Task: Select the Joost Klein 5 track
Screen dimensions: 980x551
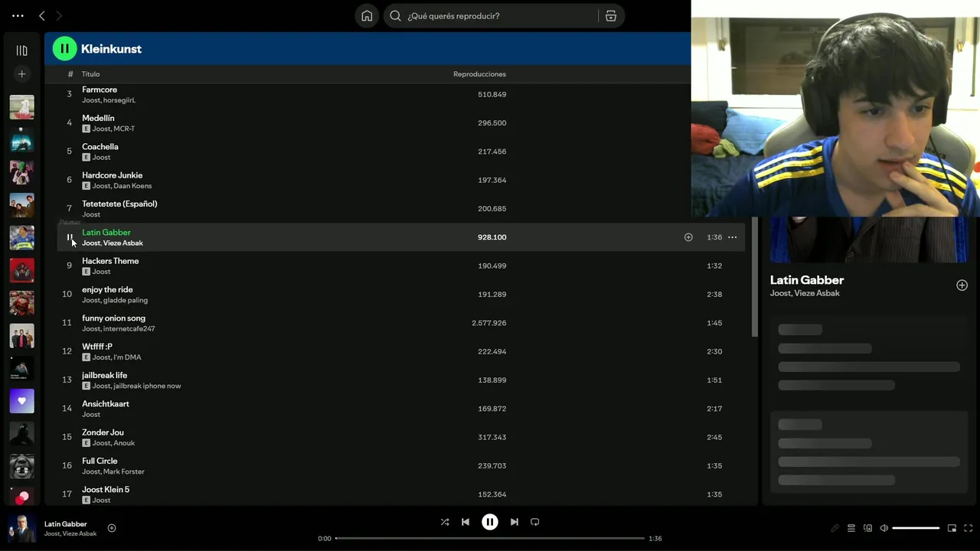Action: click(106, 490)
